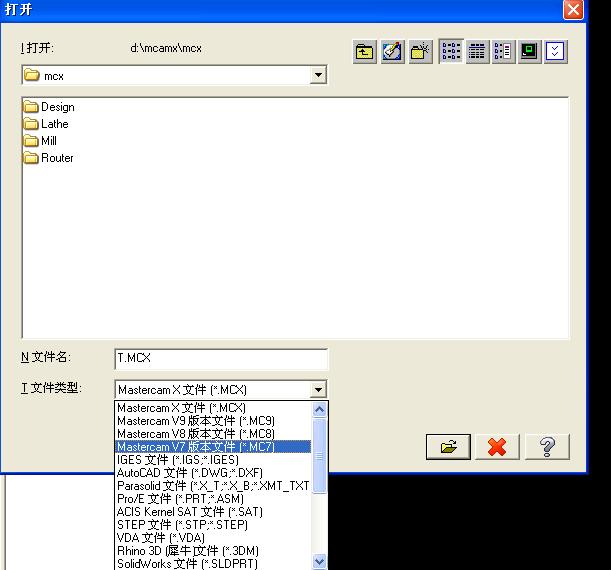The height and width of the screenshot is (570, 611).
Task: Click the d:\mcamx\mcx path text
Action: click(166, 48)
